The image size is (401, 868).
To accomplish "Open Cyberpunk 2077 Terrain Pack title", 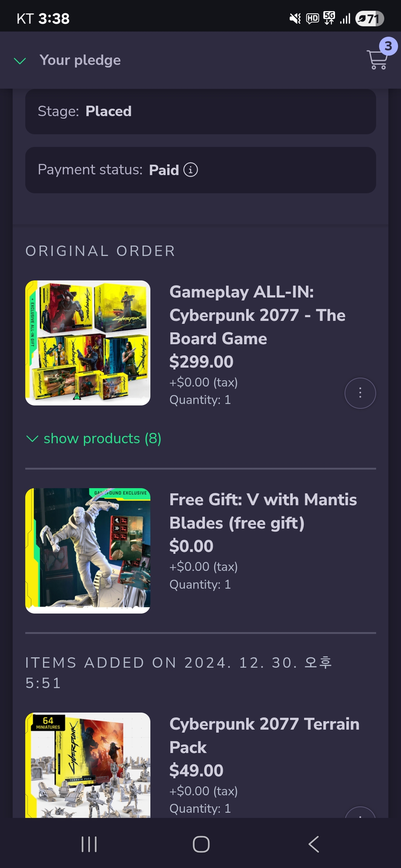I will (264, 736).
